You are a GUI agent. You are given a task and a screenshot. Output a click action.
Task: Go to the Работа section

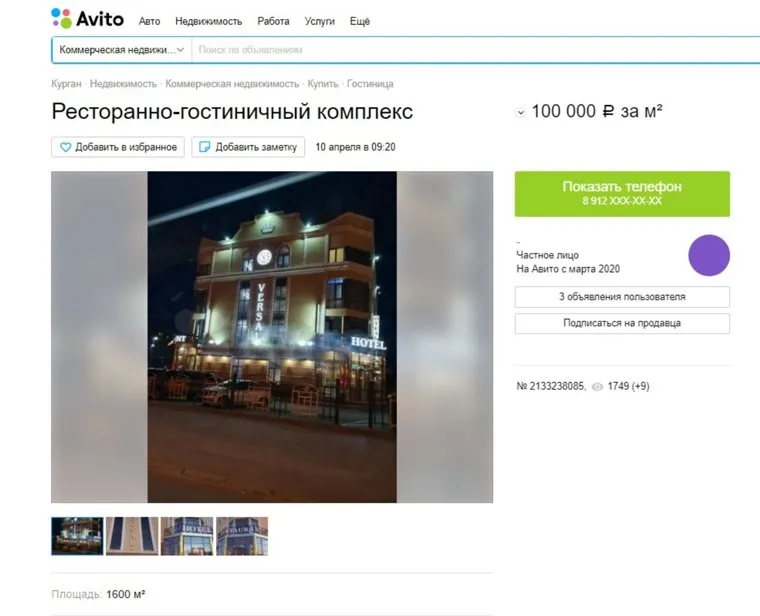pyautogui.click(x=273, y=21)
